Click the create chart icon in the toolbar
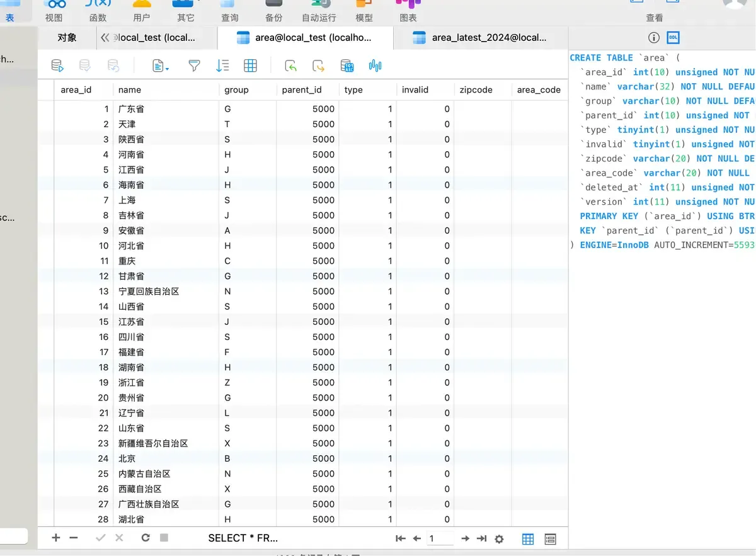Screen dimensions: 756x556 click(x=375, y=65)
